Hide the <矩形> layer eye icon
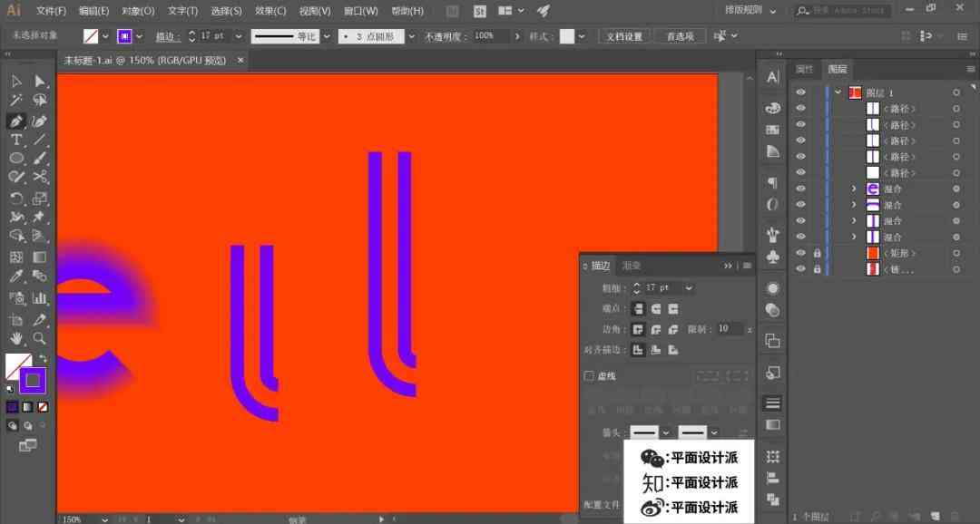The image size is (980, 524). [800, 253]
